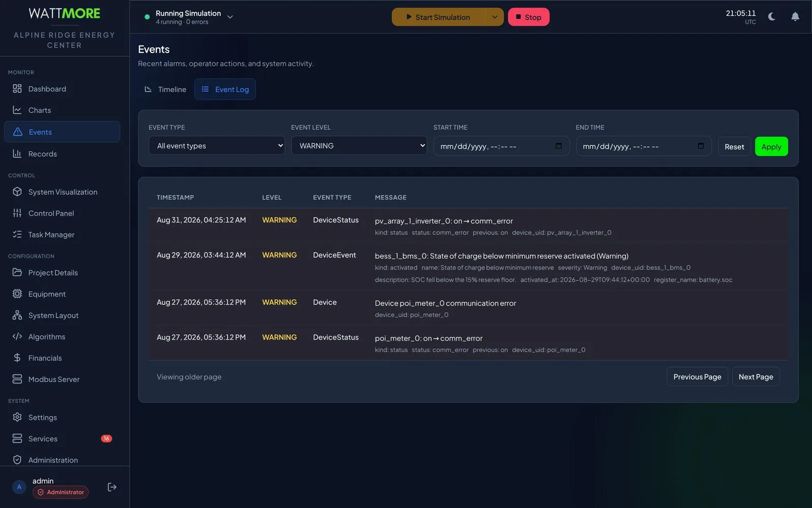Viewport: 812px width, 508px height.
Task: Open the Event Type dropdown
Action: [217, 146]
